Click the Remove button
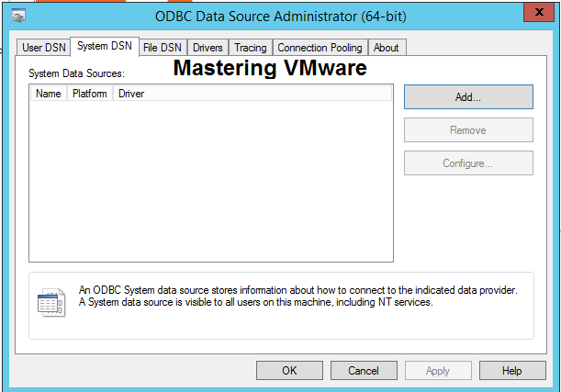Viewport: 561px width, 392px height. (x=468, y=130)
